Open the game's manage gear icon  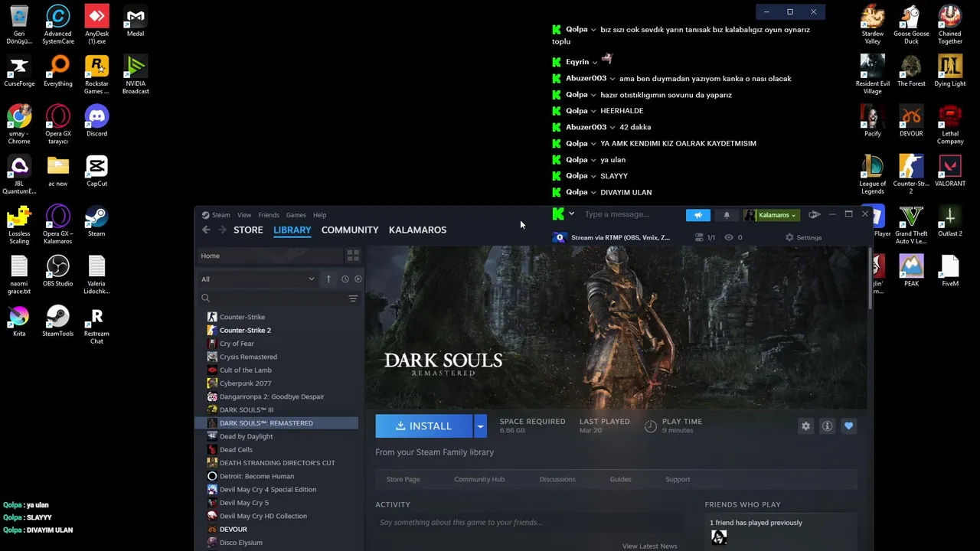(x=805, y=426)
